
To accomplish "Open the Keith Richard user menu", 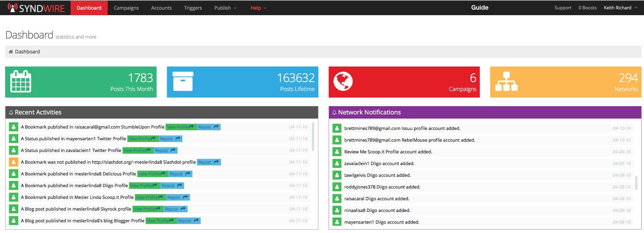I will [620, 8].
